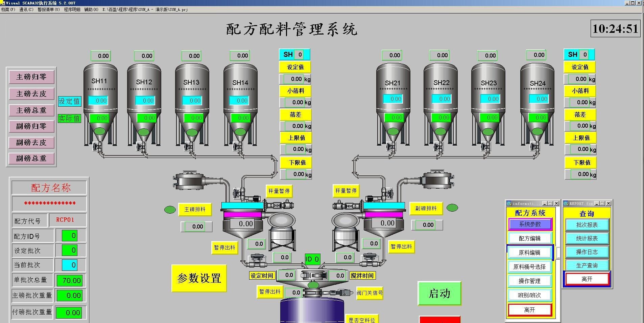Open the 批次报表 batch report

pos(587,225)
